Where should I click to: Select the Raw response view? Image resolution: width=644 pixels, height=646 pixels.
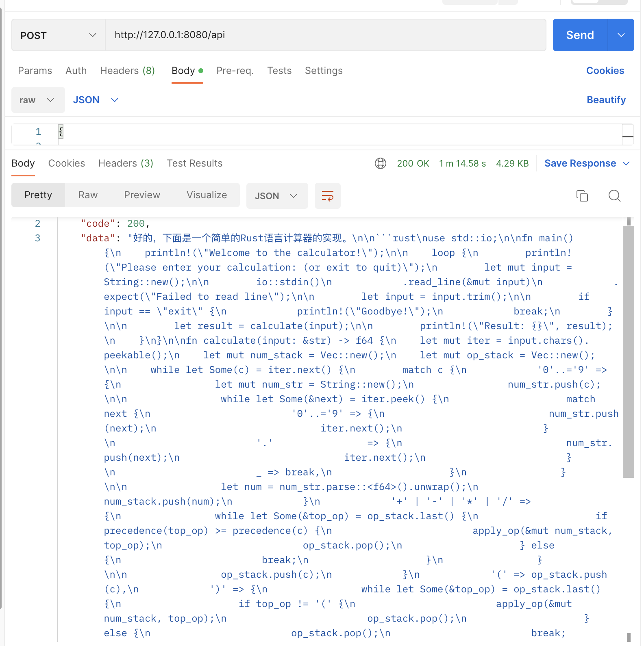coord(88,195)
